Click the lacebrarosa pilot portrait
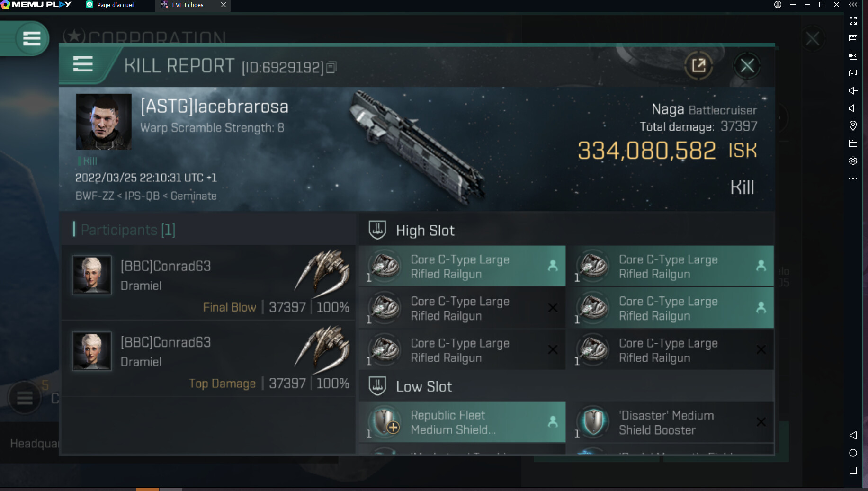The image size is (868, 491). tap(104, 122)
